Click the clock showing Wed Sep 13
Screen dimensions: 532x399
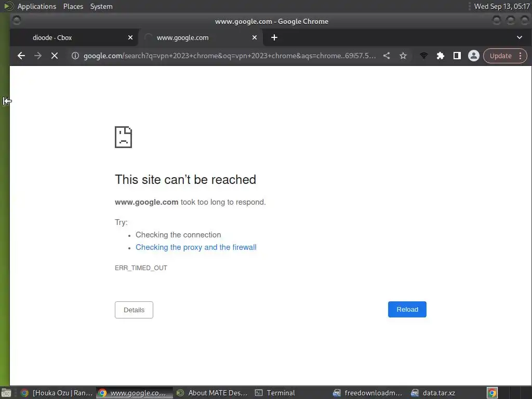point(502,6)
